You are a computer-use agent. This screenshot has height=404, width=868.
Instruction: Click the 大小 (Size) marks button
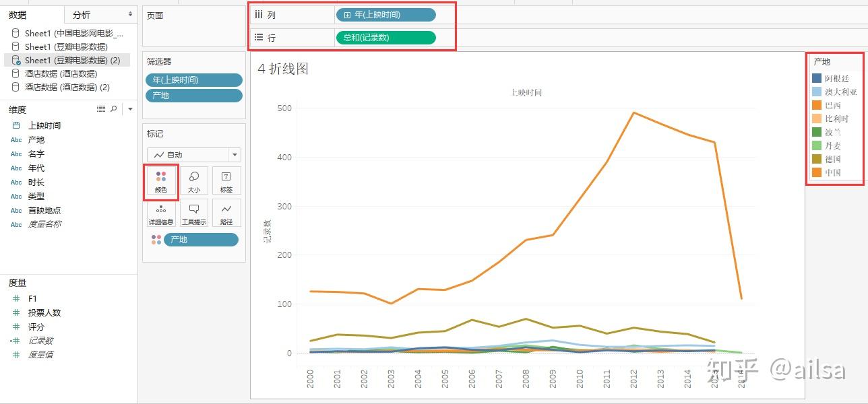point(194,181)
